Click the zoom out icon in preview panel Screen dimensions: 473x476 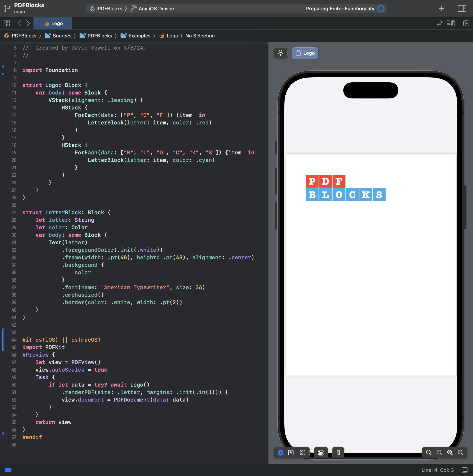click(x=429, y=452)
